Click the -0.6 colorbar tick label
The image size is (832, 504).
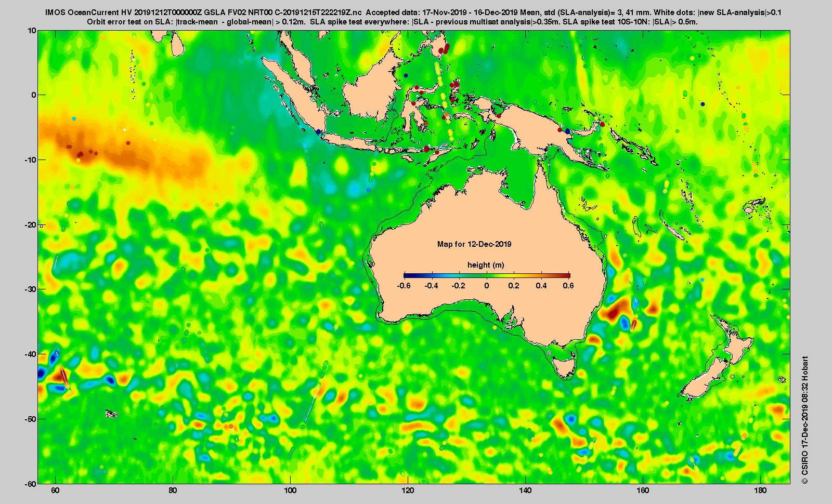click(x=404, y=286)
